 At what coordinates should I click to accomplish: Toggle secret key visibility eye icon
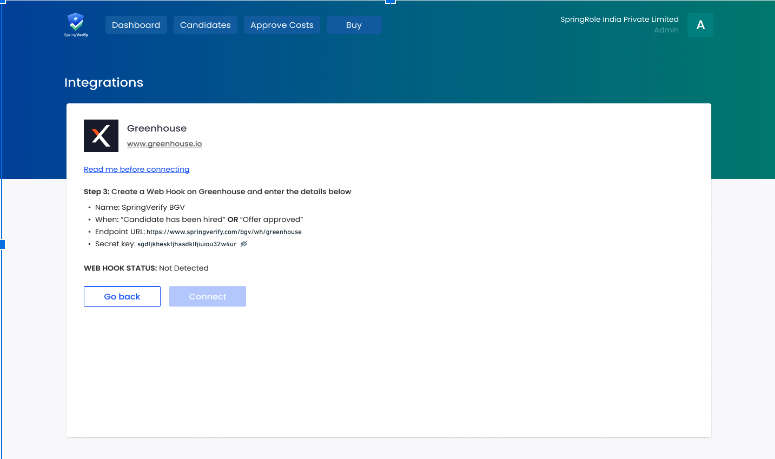tap(244, 244)
